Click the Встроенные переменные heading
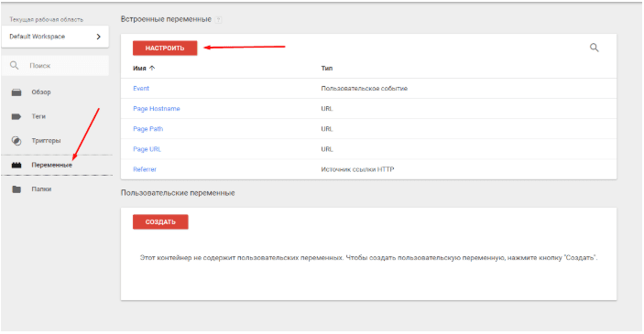Image resolution: width=644 pixels, height=334 pixels. tap(166, 19)
